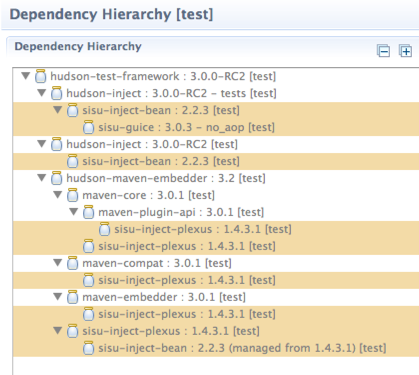Collapse the highlighted sisu-inject-plexus parent node

[x=58, y=330]
